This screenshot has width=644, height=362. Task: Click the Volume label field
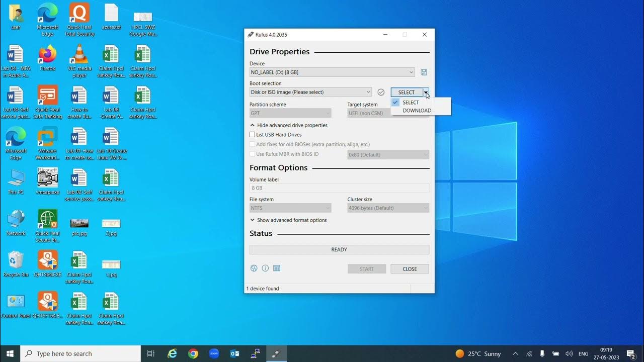coord(339,188)
